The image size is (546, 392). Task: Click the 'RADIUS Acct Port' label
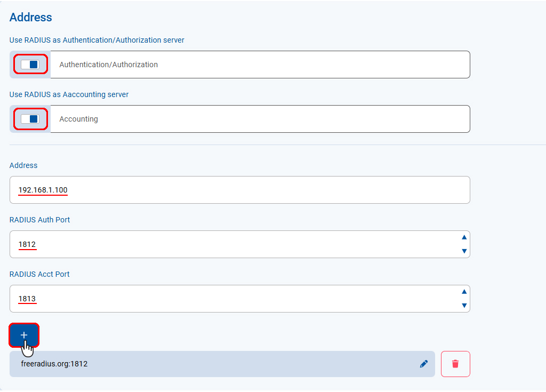tap(40, 274)
